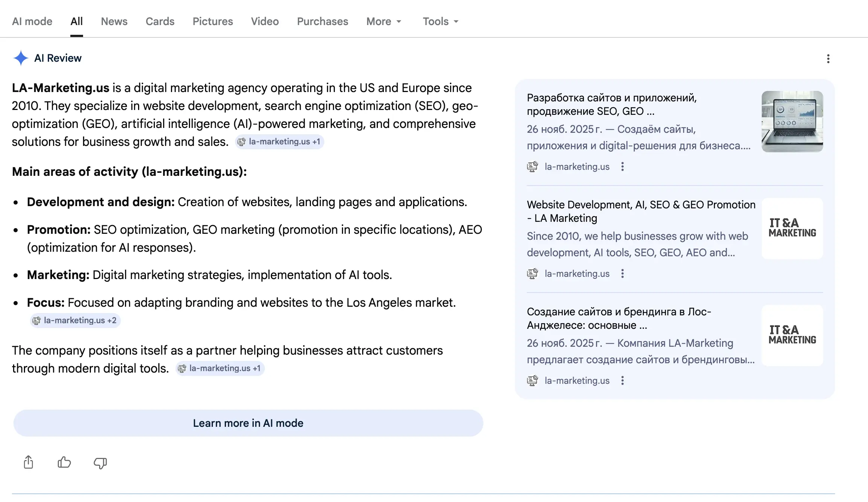Viewport: 868px width, 502px height.
Task: Expand the More search filters dropdown
Action: click(x=383, y=21)
